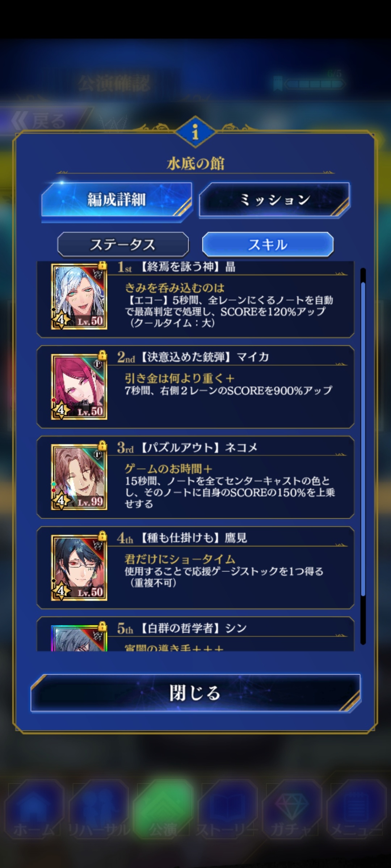This screenshot has height=868, width=391.
Task: Click the lock icon on マイカ card
Action: 102,355
